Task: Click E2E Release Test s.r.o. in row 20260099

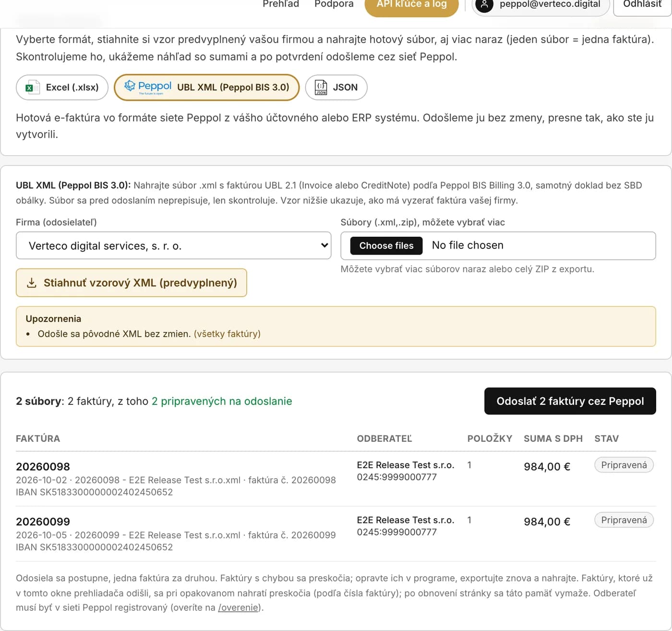Action: point(406,520)
